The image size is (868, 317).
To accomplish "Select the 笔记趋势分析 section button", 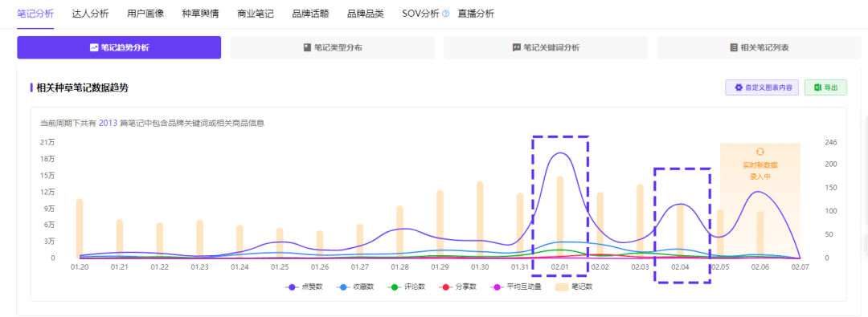I will 119,47.
